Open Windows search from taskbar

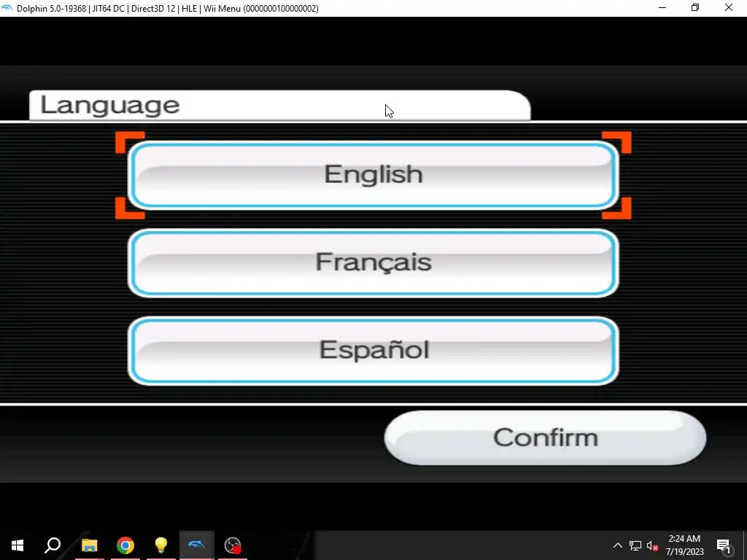coord(53,545)
